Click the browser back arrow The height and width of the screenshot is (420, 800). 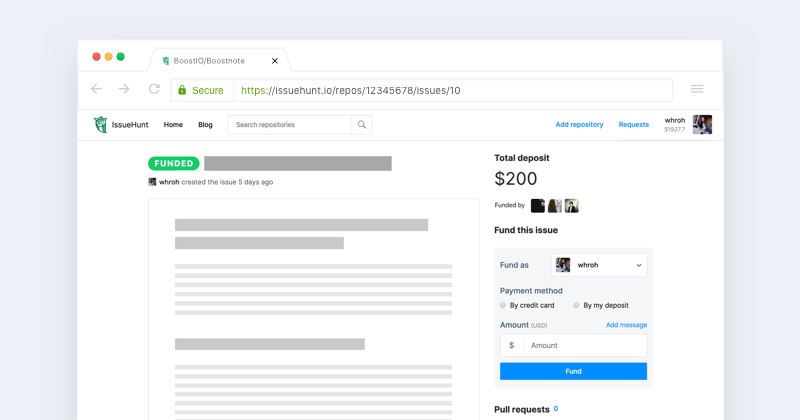(96, 89)
